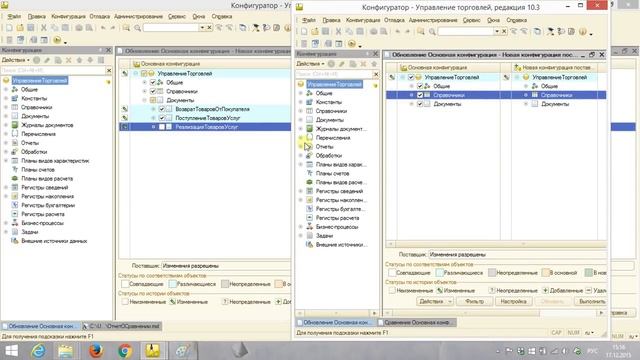This screenshot has width=640, height=360.
Task: Click magnifier search icon in front window toolbar
Action: click(x=432, y=31)
